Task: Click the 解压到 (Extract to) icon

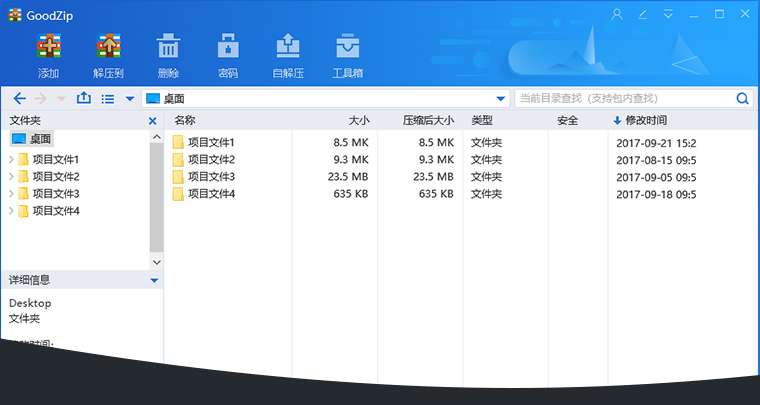Action: (x=108, y=49)
